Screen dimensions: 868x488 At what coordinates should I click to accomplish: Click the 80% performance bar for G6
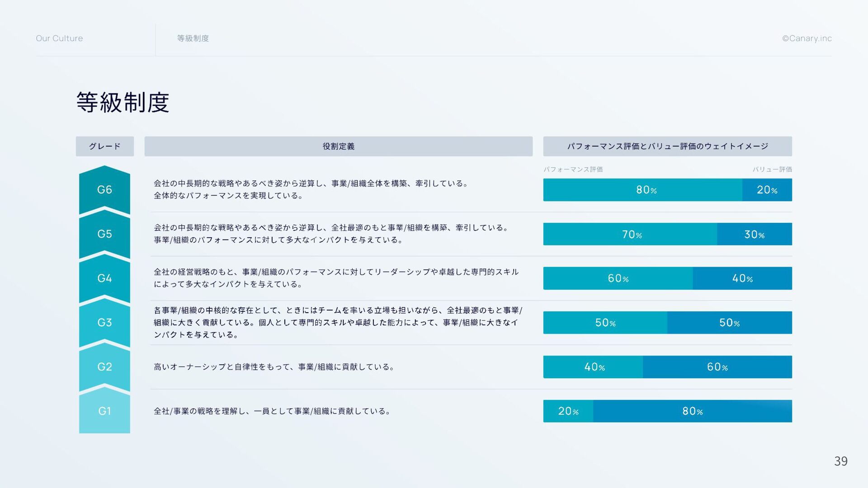tap(642, 190)
